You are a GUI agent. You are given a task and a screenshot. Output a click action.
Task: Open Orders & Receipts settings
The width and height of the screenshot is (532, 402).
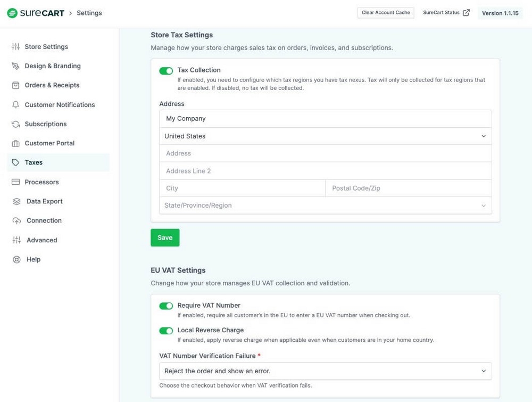pyautogui.click(x=58, y=85)
